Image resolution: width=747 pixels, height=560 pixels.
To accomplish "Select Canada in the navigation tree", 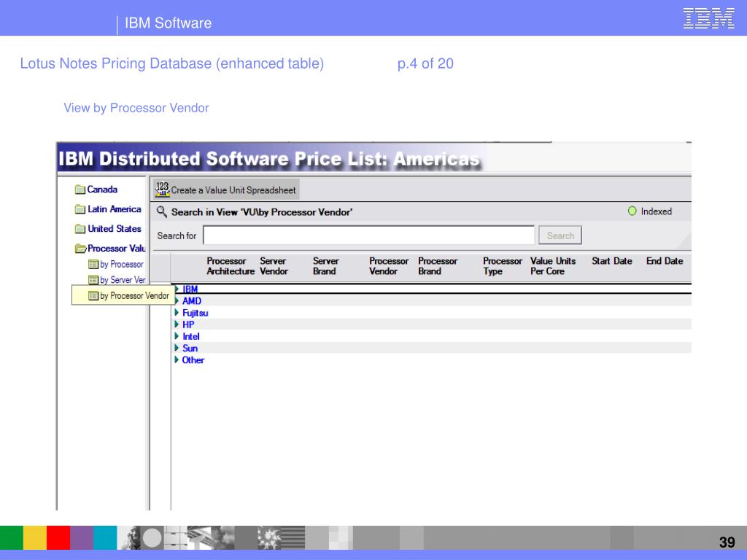I will [102, 190].
